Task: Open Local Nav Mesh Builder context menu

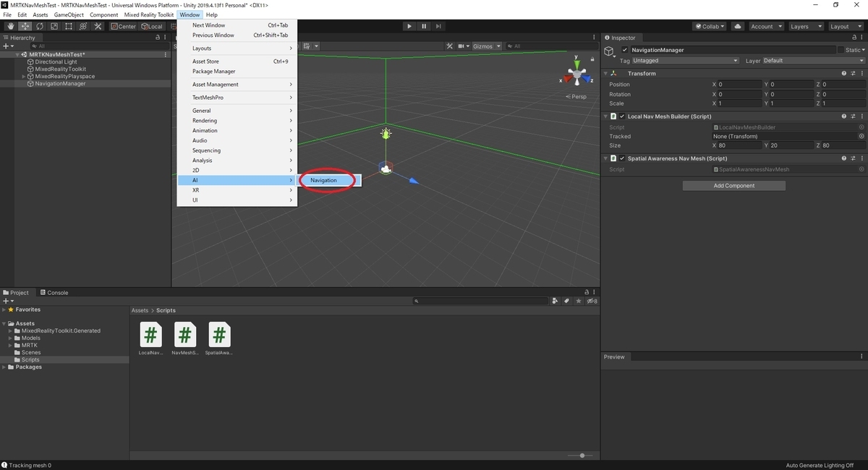Action: tap(861, 116)
